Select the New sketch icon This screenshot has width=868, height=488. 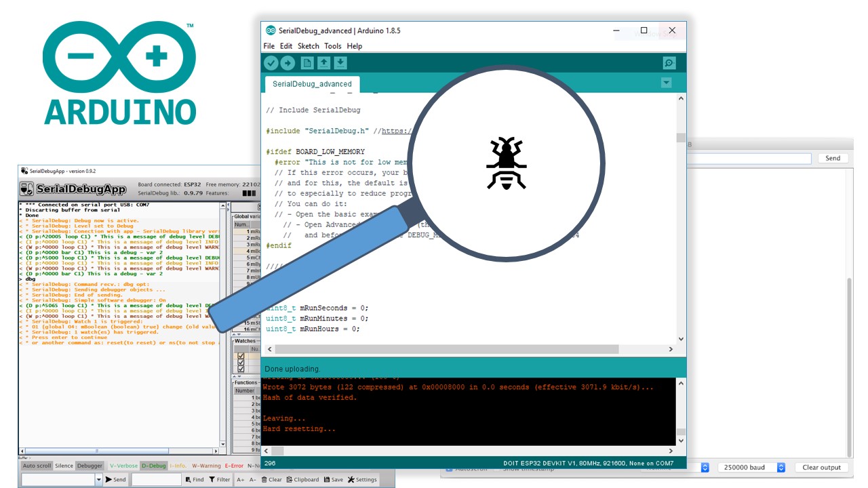[306, 62]
